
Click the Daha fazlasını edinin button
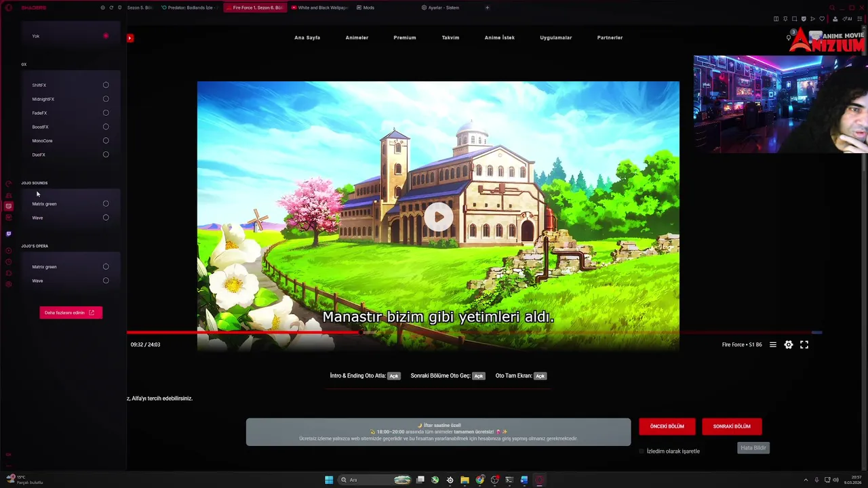71,312
